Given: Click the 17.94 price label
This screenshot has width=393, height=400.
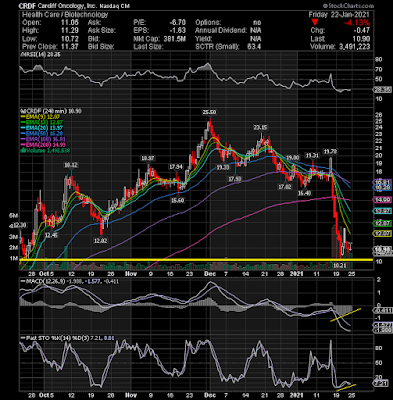Looking at the screenshot, I should pyautogui.click(x=176, y=166).
